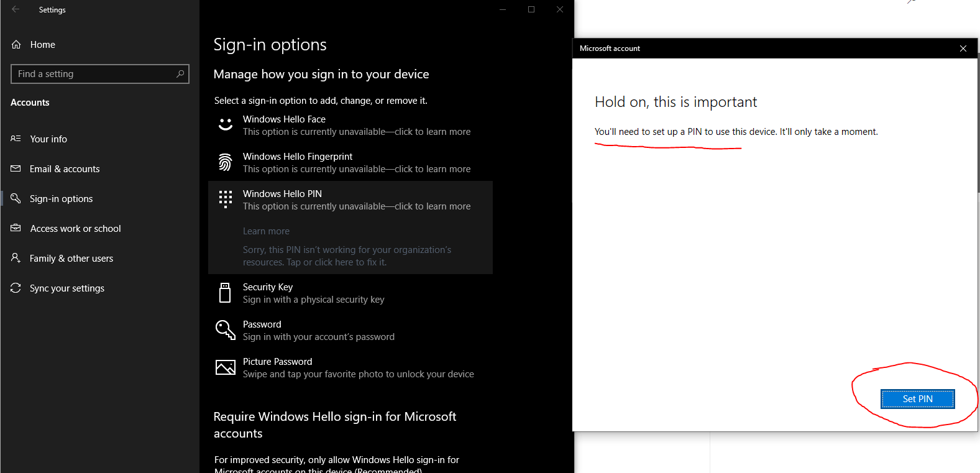
Task: Expand the Password sign-in option
Action: click(x=350, y=330)
